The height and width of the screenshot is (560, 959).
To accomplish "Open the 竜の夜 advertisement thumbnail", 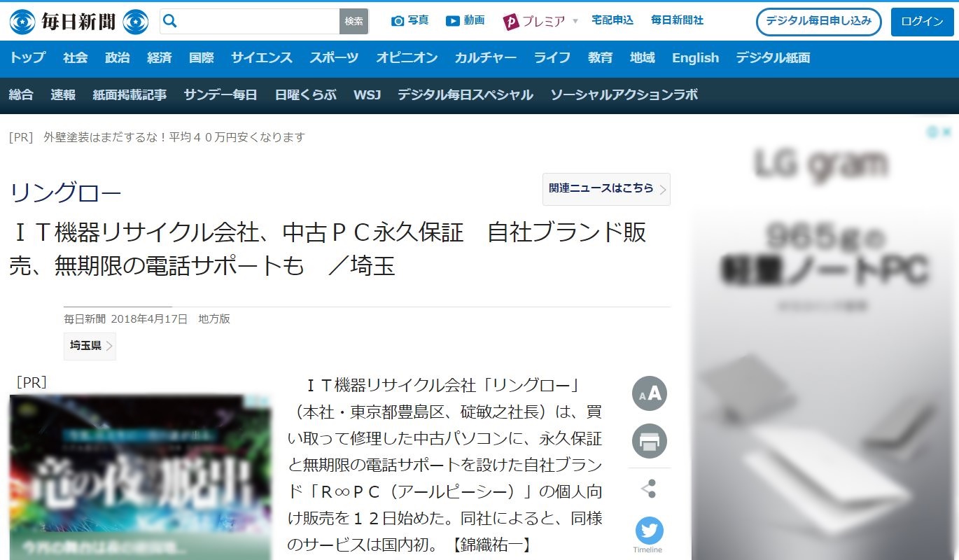I will click(140, 476).
